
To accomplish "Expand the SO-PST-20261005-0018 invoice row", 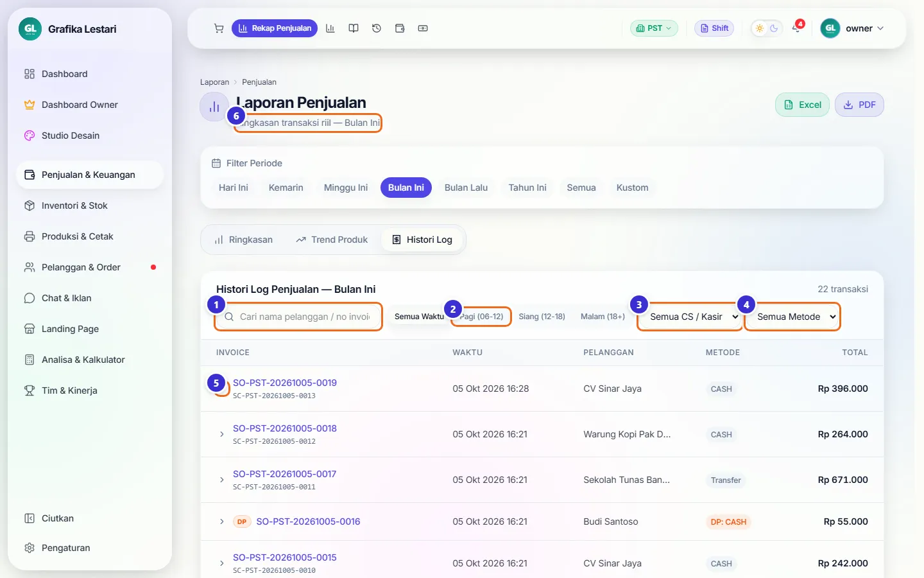I will click(222, 434).
